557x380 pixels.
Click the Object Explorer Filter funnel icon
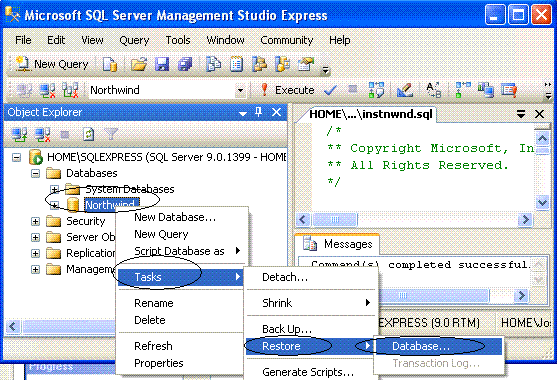pos(111,134)
